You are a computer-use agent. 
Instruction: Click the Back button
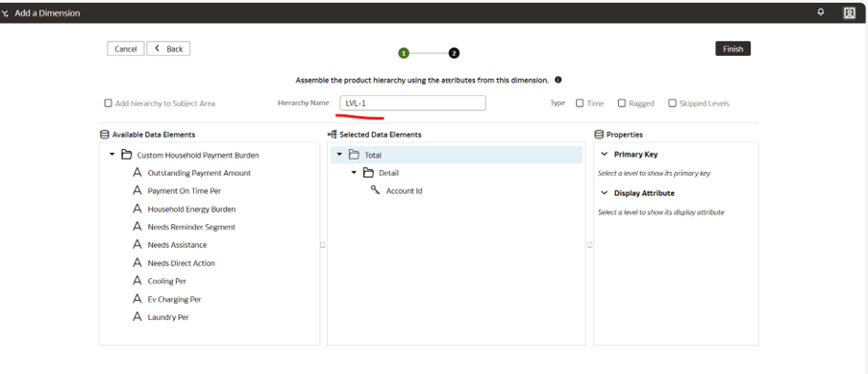point(169,49)
